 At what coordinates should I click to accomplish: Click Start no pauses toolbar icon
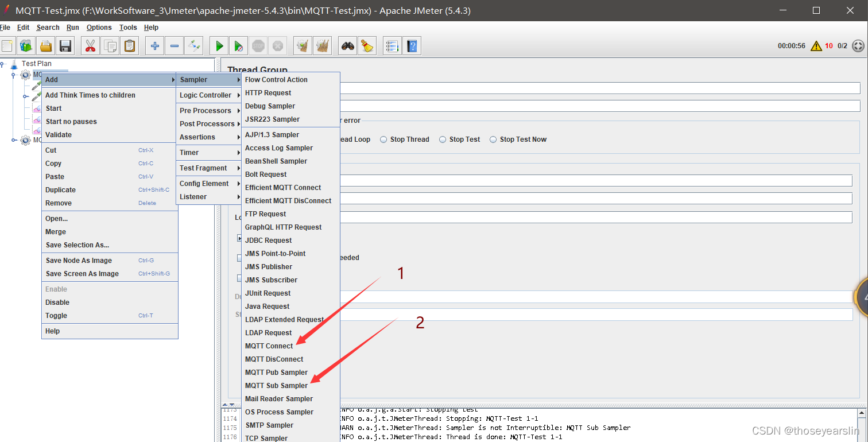[238, 46]
